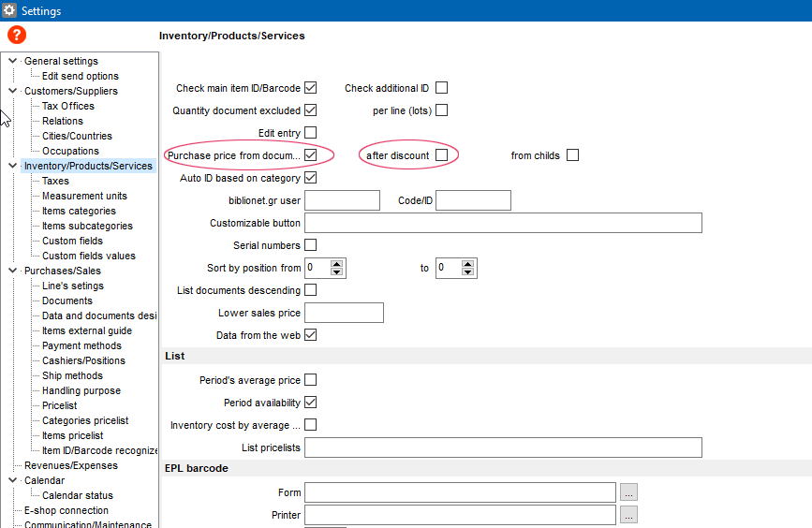Select Items subcategories

(x=87, y=227)
